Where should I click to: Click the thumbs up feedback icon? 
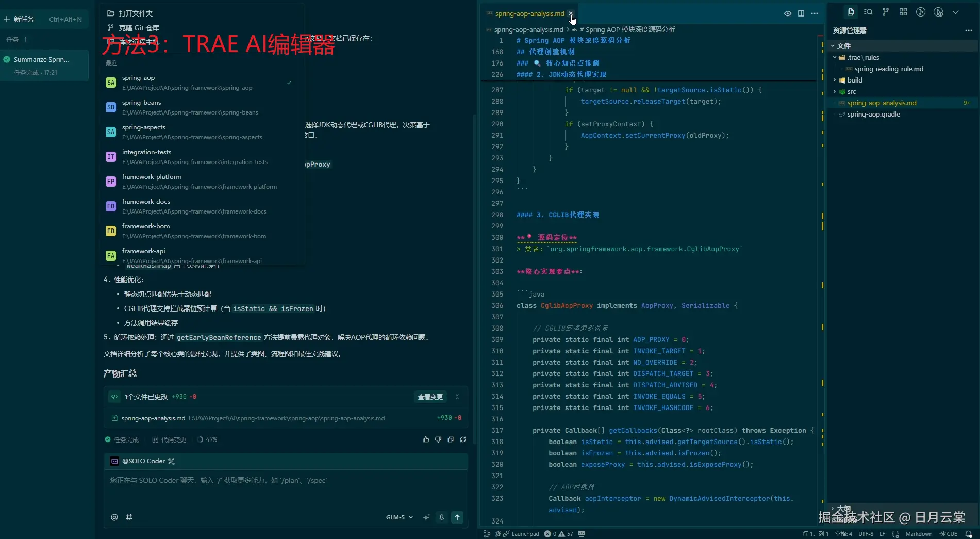[425, 439]
